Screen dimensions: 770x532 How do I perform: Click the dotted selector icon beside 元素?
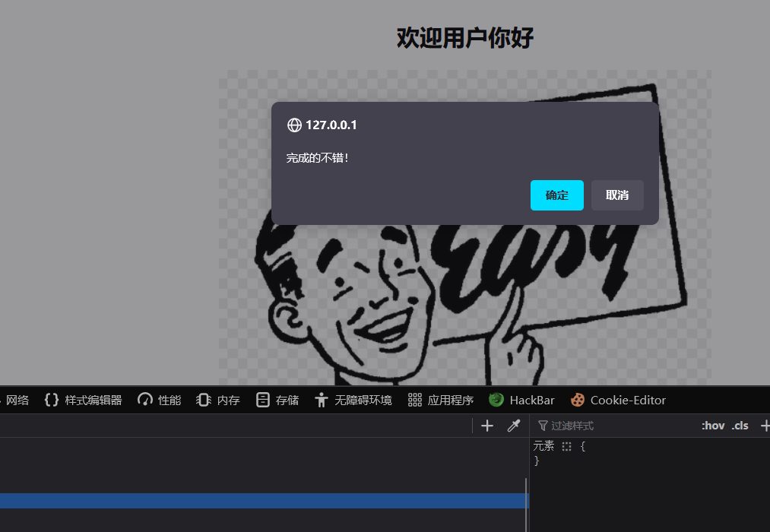[566, 446]
